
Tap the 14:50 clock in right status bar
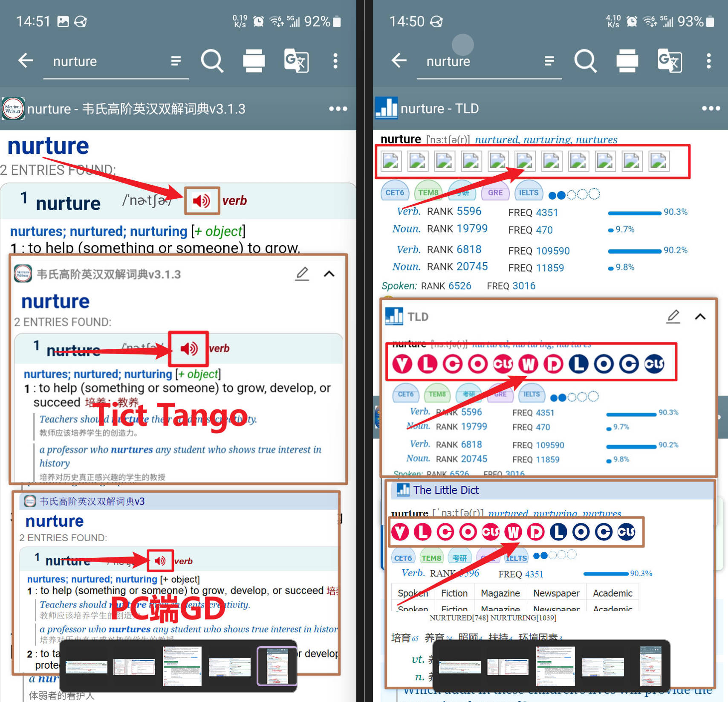tap(407, 21)
